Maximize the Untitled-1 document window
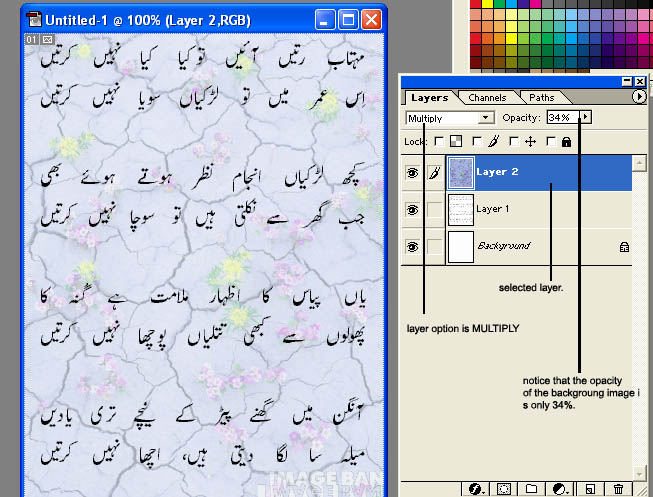Screen dimensions: 653x497 point(348,20)
